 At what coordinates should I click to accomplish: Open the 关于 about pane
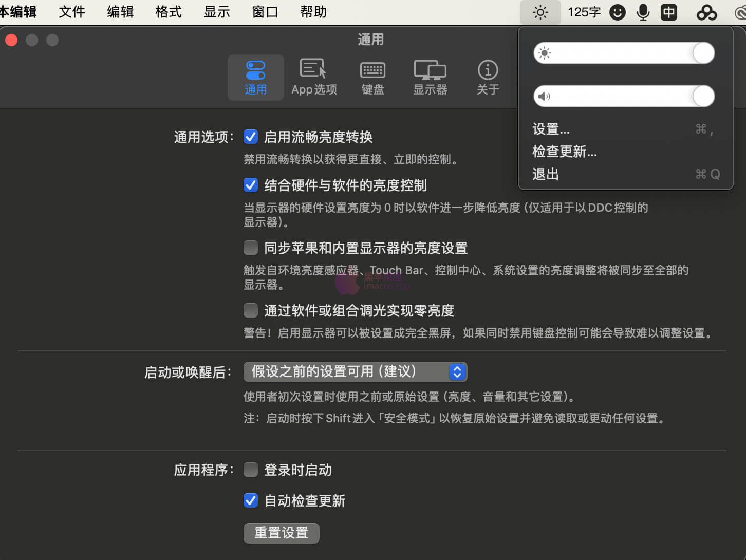(487, 77)
